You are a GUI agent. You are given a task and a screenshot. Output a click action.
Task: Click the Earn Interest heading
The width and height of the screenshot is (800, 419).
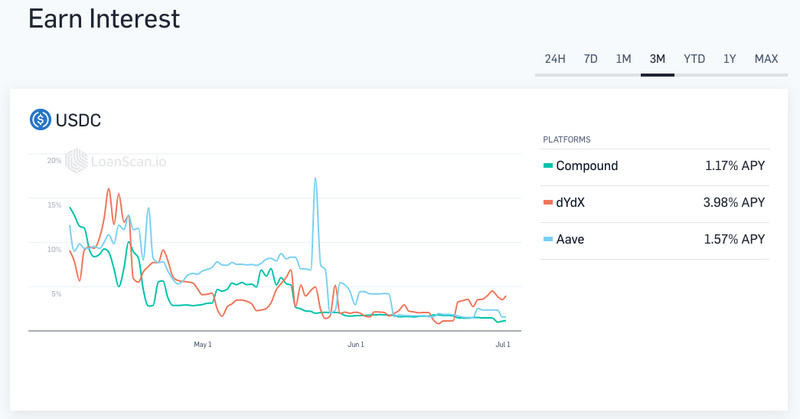tap(104, 18)
